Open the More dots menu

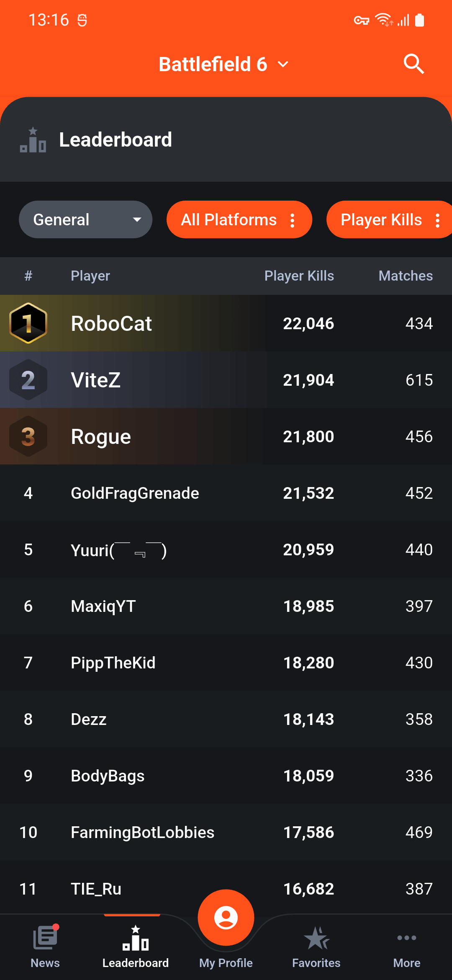(x=407, y=938)
